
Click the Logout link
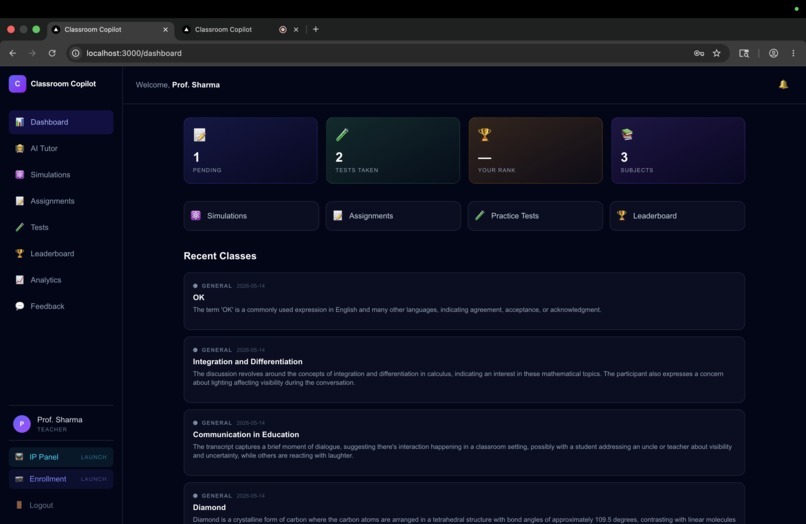click(x=41, y=505)
